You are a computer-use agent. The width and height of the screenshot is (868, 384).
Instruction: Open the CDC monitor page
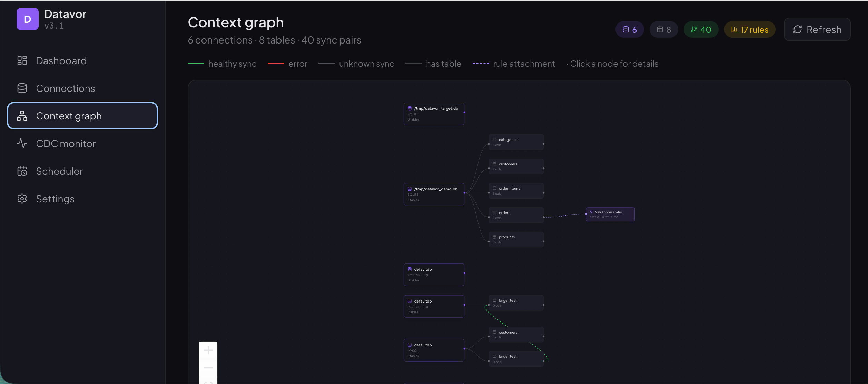(x=82, y=144)
